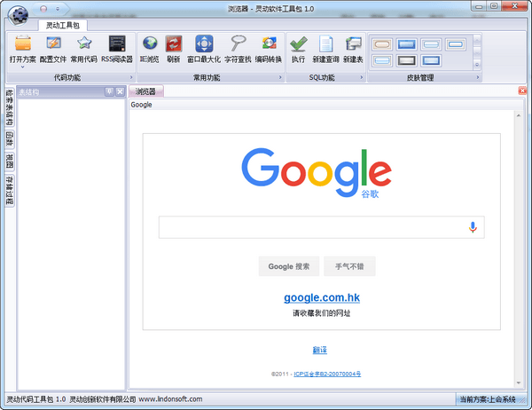
Task: Open the quick access toolbar dropdown arrow
Action: (x=58, y=9)
